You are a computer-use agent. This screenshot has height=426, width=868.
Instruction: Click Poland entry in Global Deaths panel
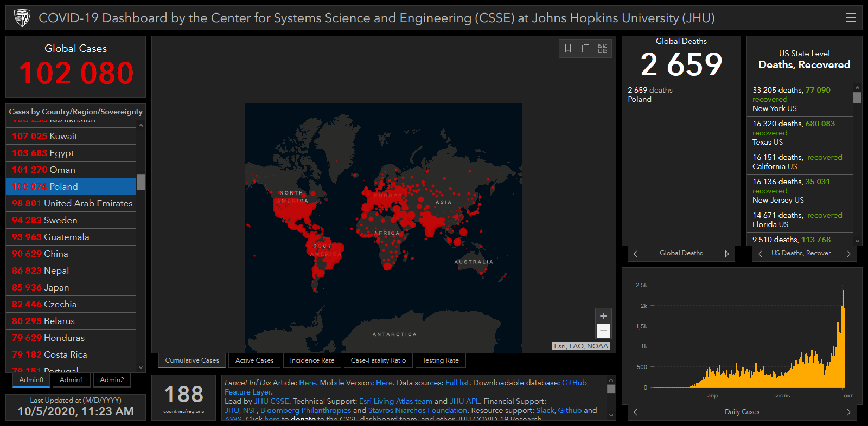681,95
